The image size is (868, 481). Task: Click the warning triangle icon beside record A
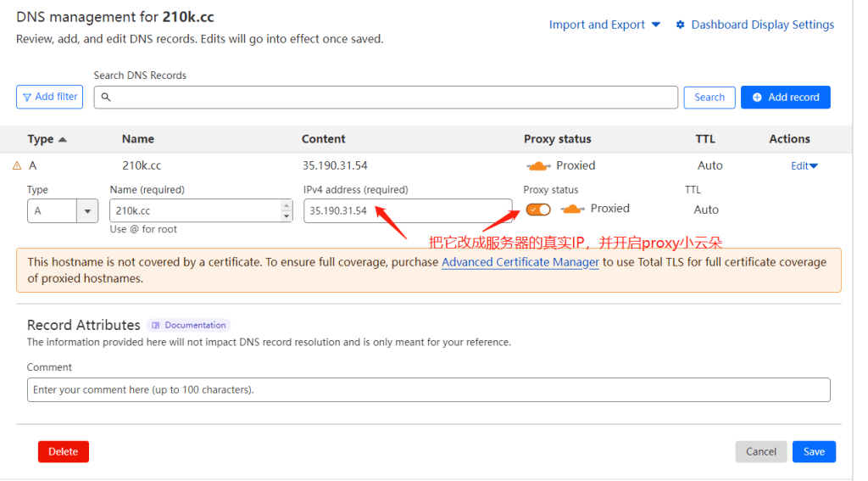pyautogui.click(x=17, y=166)
